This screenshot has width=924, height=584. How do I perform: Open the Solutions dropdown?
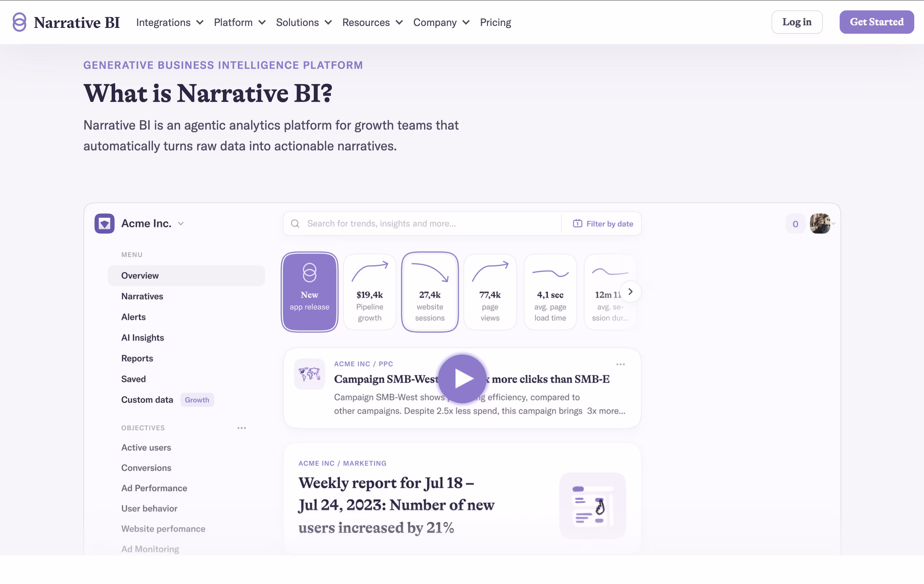(x=304, y=22)
